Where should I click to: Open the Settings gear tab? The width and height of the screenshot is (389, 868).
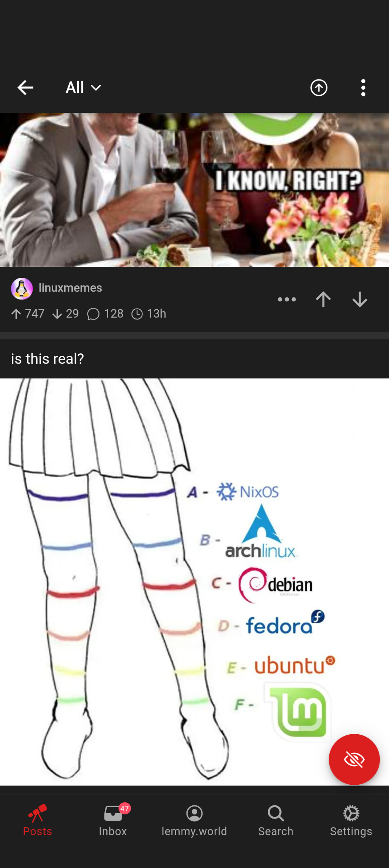click(351, 820)
